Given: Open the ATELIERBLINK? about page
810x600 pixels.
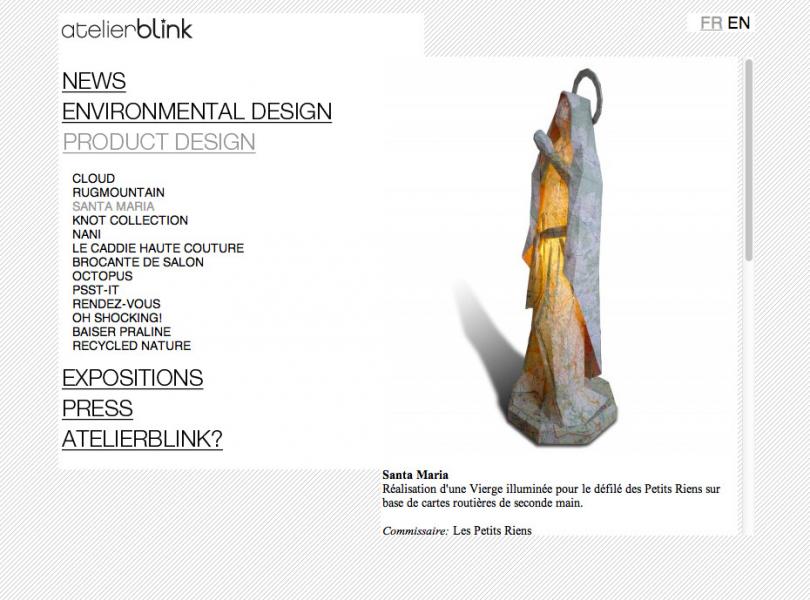Looking at the screenshot, I should (142, 439).
